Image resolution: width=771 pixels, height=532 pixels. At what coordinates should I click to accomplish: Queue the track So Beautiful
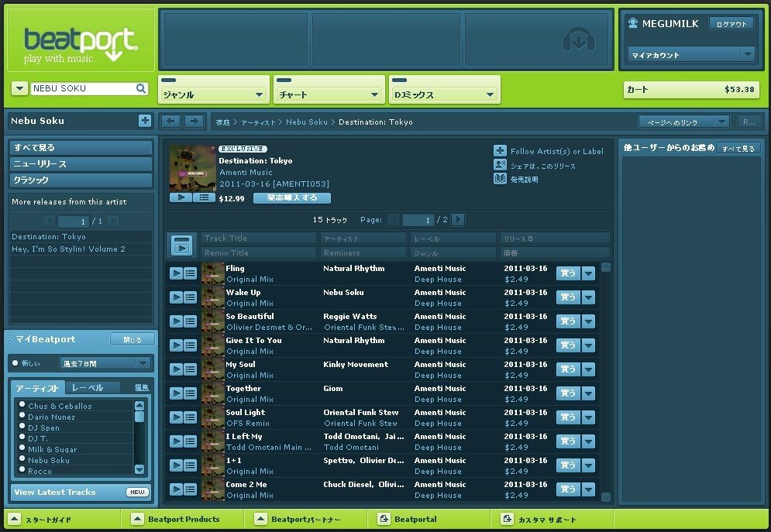click(x=191, y=321)
